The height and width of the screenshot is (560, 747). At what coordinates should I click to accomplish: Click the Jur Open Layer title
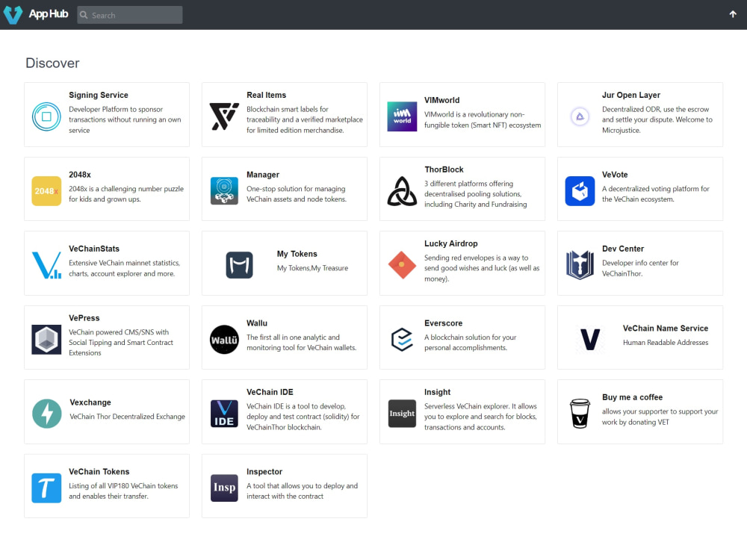coord(630,95)
